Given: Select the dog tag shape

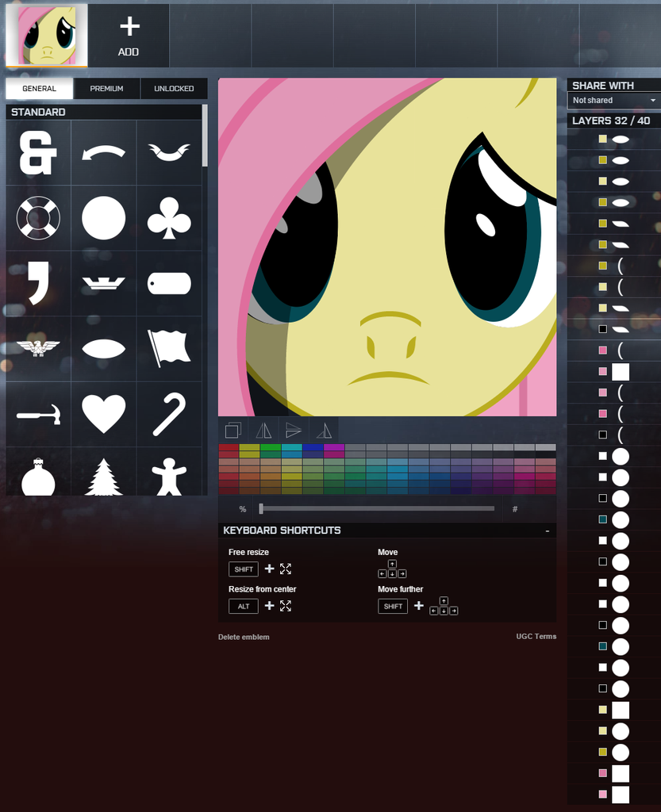Looking at the screenshot, I should (169, 283).
